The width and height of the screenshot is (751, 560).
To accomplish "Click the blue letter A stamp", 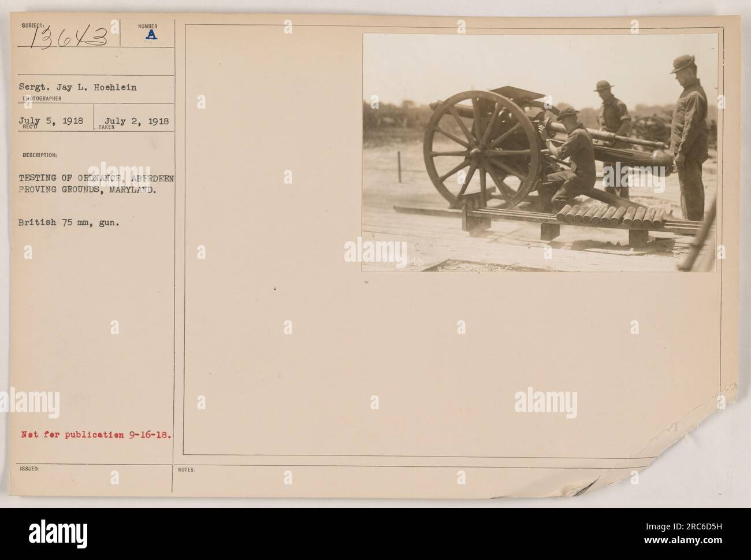I will click(150, 36).
